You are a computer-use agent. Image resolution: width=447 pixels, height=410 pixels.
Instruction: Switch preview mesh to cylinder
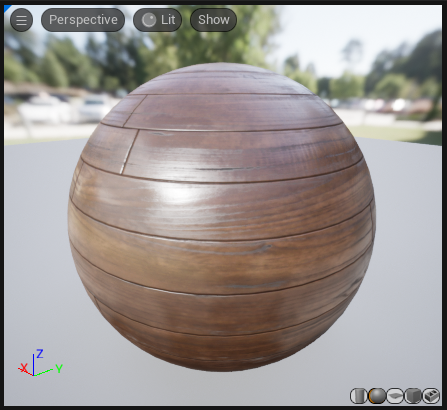(x=359, y=396)
